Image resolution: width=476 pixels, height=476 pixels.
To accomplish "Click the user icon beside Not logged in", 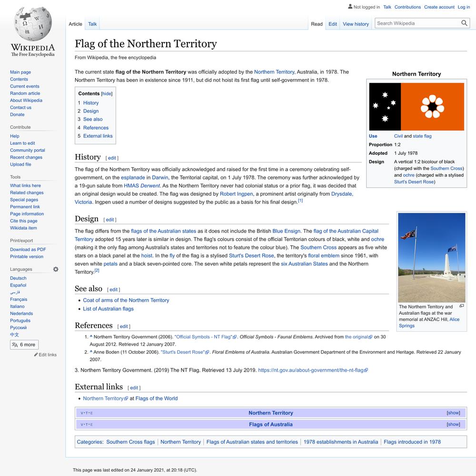I will [350, 6].
